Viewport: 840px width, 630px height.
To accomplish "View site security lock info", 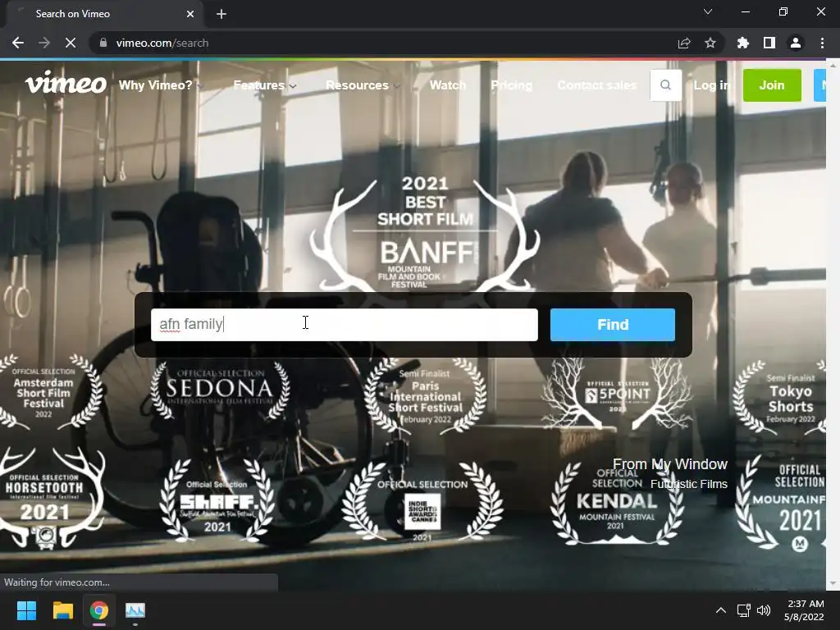I will pyautogui.click(x=103, y=43).
